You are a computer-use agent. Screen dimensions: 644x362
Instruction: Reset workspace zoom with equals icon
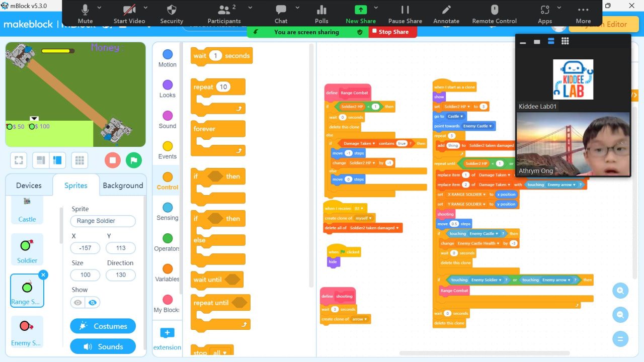pyautogui.click(x=620, y=339)
